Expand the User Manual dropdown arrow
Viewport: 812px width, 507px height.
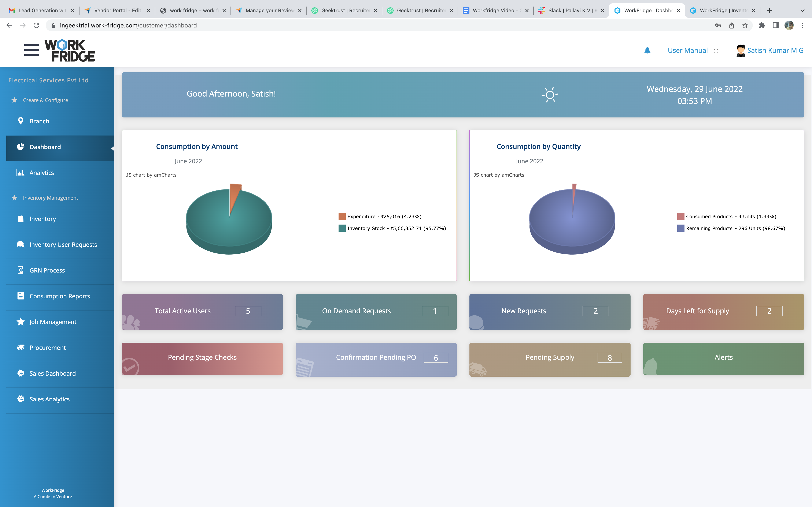point(716,51)
